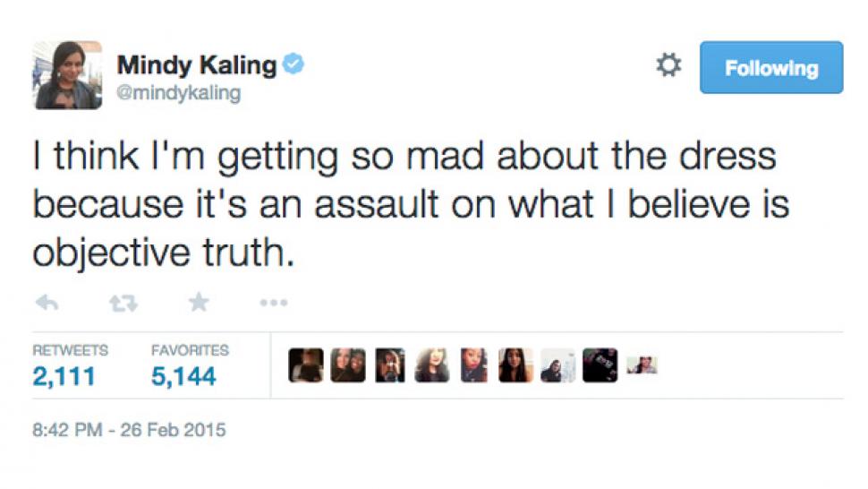Retweet this tweet using the retweet icon
Screen dimensions: 868x489
pos(122,304)
